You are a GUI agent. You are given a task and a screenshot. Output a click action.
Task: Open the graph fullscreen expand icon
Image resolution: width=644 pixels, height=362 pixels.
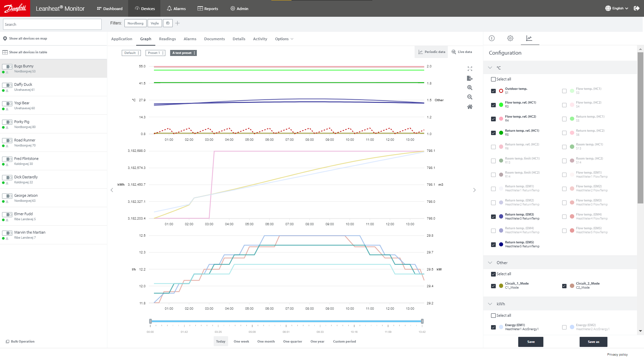coord(470,69)
